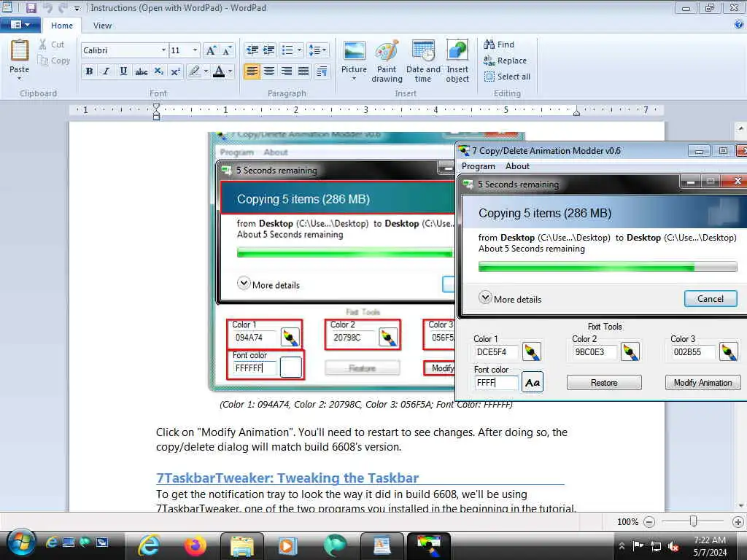
Task: Select Align text left
Action: [252, 71]
